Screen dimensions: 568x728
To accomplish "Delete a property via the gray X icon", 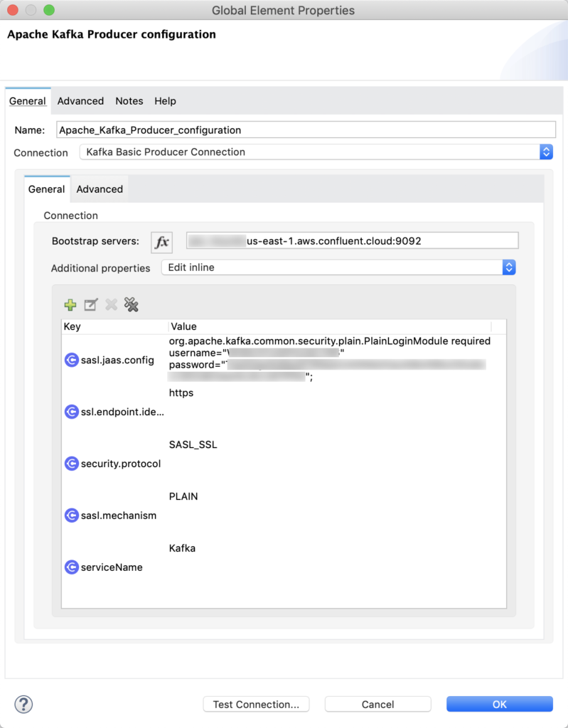I will [x=110, y=304].
